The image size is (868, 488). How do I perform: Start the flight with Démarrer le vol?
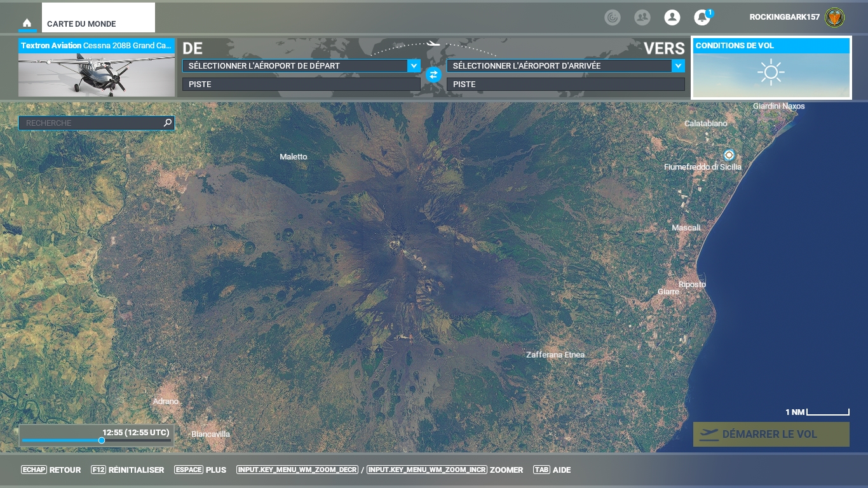[x=771, y=434]
